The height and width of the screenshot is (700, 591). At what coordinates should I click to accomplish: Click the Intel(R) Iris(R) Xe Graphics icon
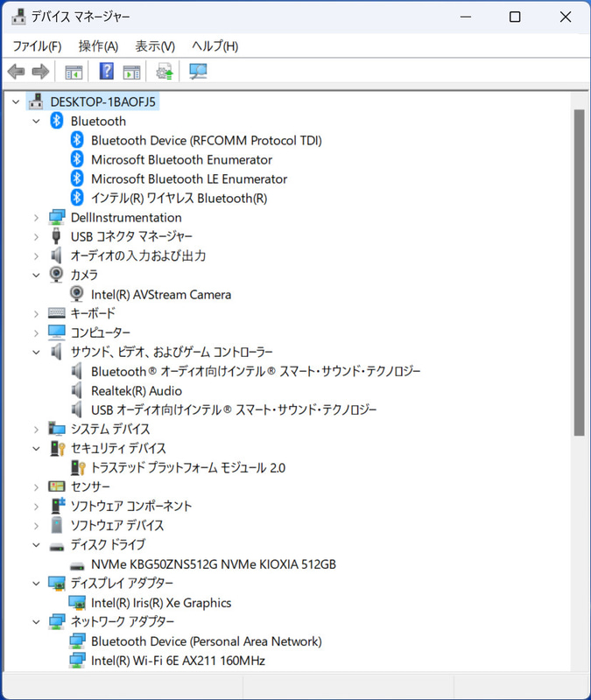(77, 603)
